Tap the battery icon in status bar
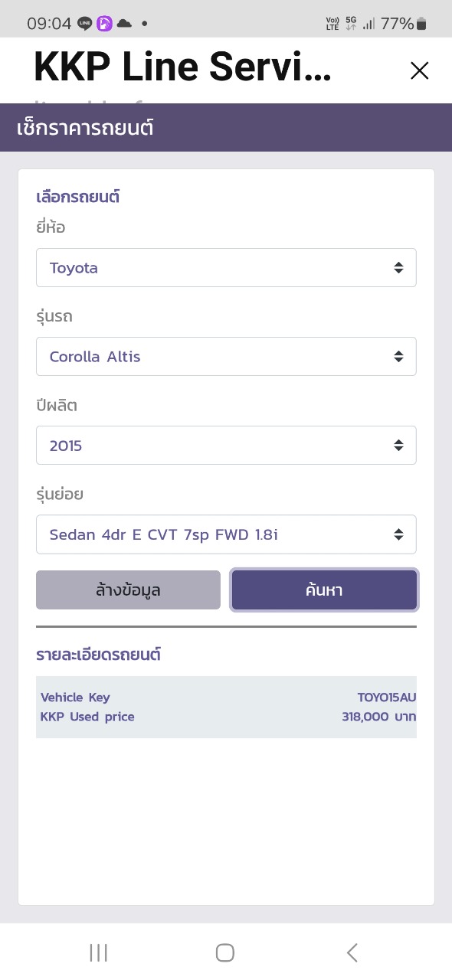Viewport: 452px width, 980px height. [x=422, y=24]
